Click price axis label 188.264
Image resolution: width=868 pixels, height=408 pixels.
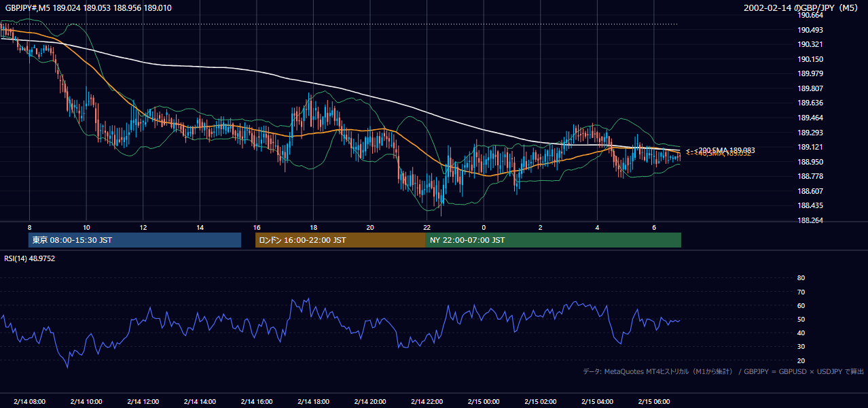810,220
